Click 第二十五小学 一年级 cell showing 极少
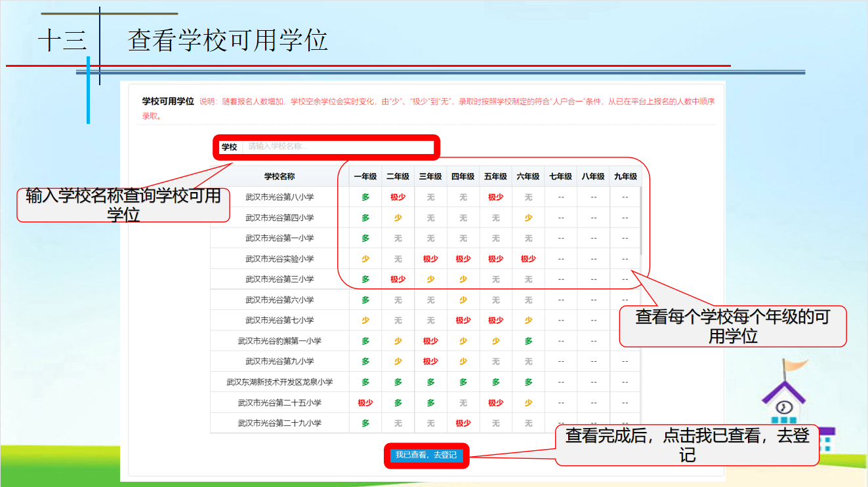The width and height of the screenshot is (868, 487). [365, 402]
